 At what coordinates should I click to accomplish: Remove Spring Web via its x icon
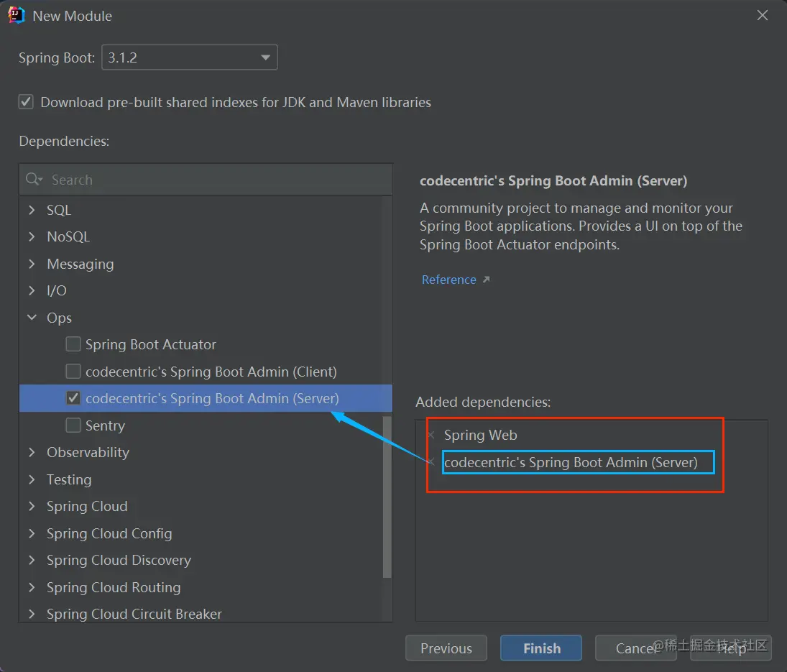pos(431,435)
